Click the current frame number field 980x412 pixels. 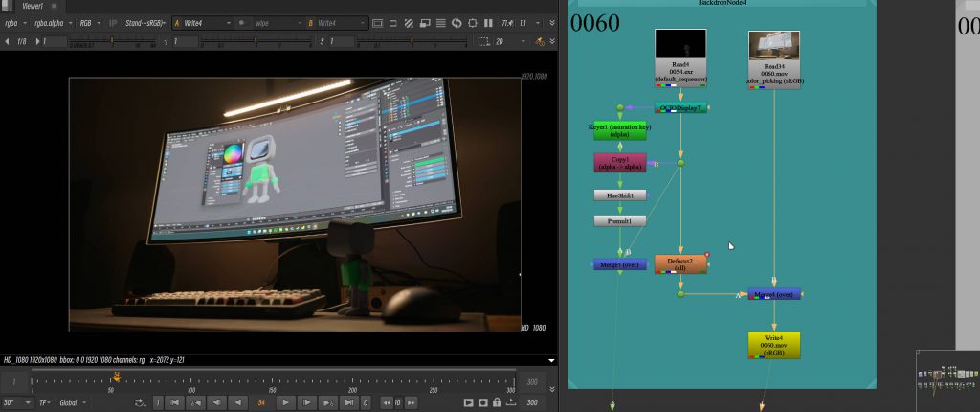tap(261, 402)
